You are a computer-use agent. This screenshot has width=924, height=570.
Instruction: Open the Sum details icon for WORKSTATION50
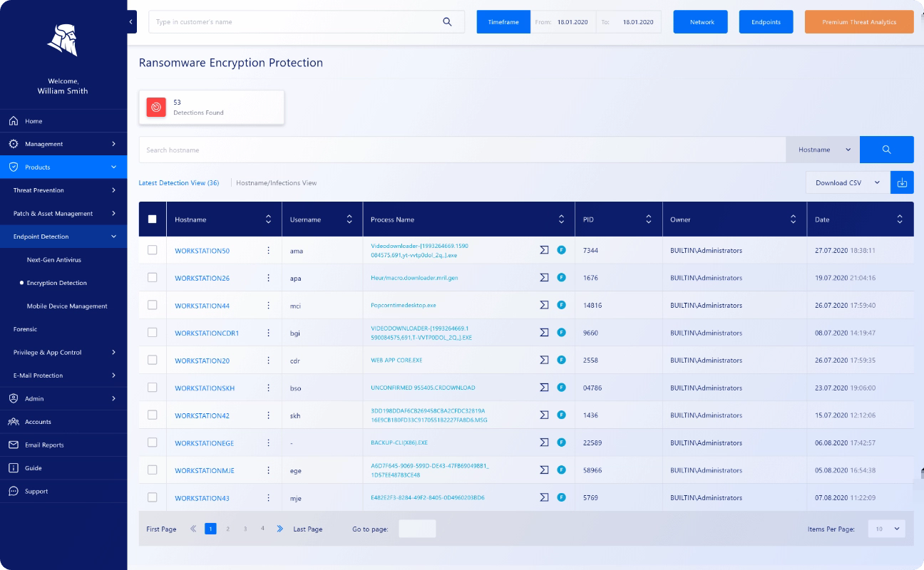click(543, 250)
